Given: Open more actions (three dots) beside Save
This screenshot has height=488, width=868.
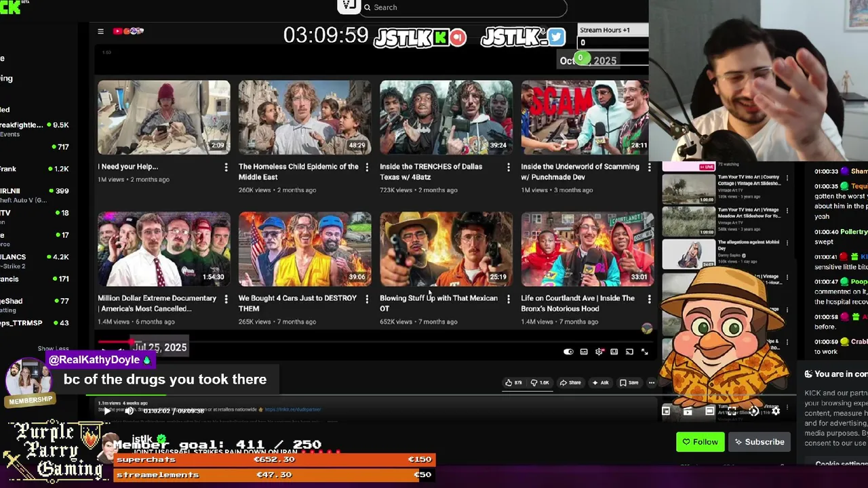Looking at the screenshot, I should (x=652, y=382).
